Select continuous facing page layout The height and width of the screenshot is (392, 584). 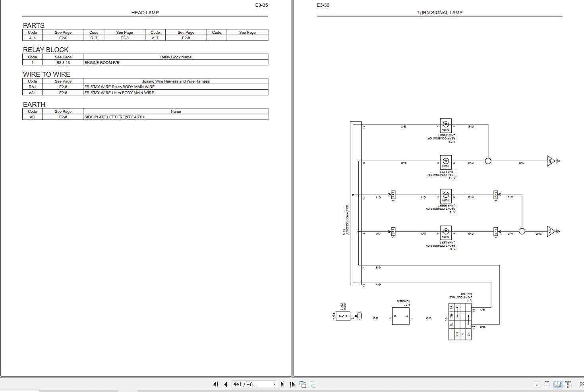[x=568, y=384]
